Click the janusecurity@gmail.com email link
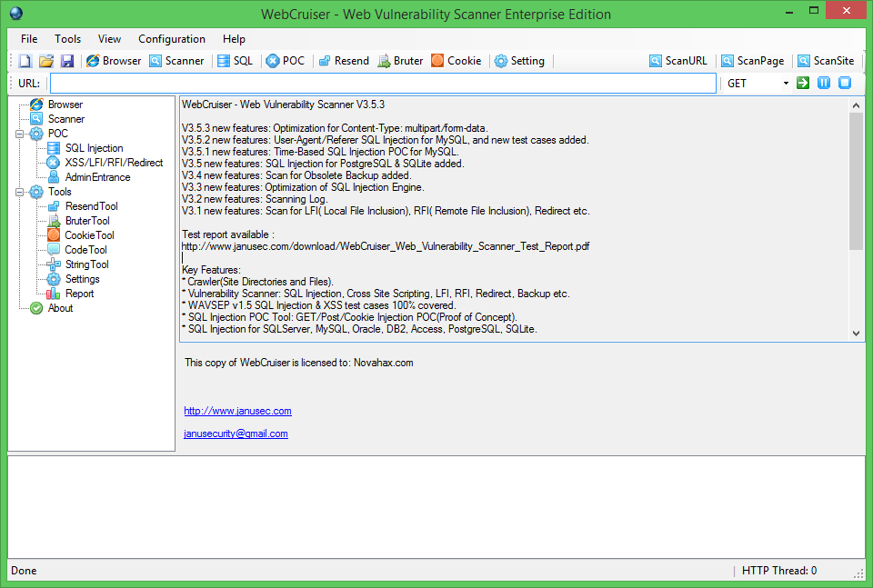Screen dimensions: 873x588 [236, 434]
